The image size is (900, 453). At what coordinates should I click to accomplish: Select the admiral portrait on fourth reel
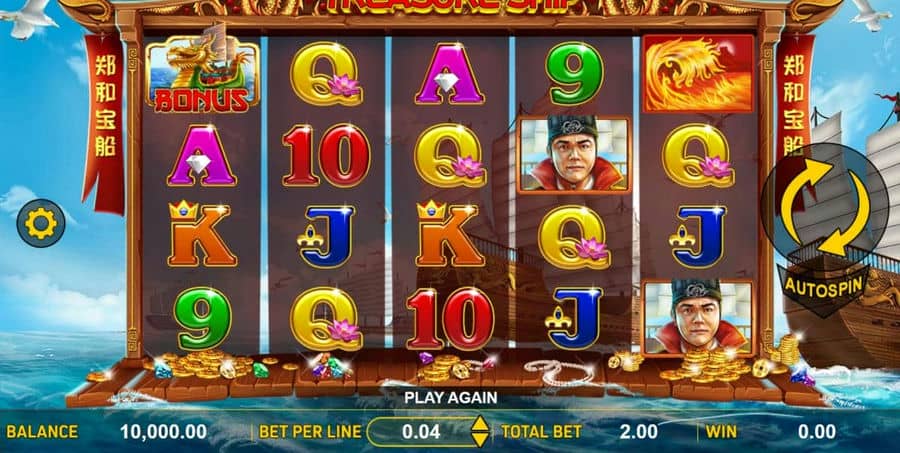[x=573, y=154]
